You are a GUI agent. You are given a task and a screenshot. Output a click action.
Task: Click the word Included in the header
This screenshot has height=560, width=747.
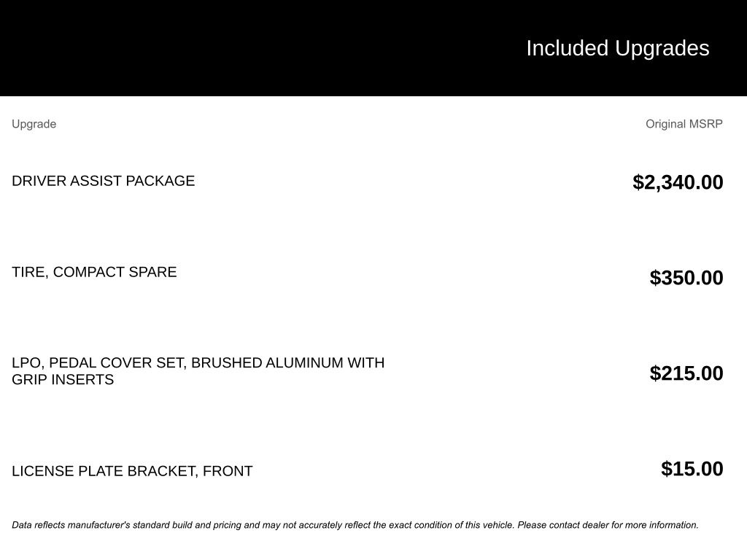567,48
